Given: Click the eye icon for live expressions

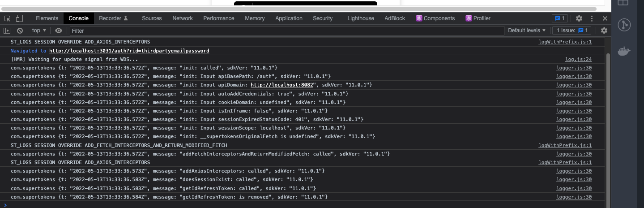Looking at the screenshot, I should point(58,30).
